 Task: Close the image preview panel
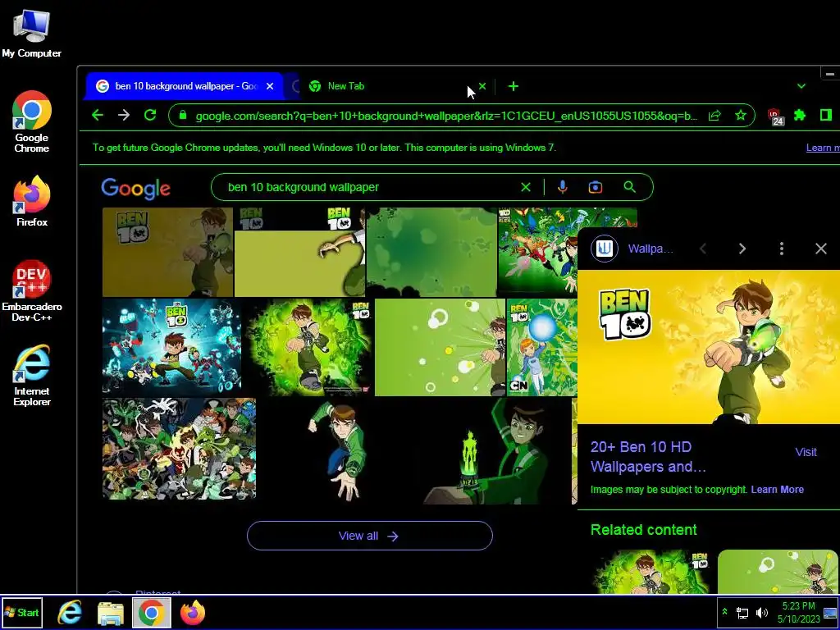tap(820, 249)
